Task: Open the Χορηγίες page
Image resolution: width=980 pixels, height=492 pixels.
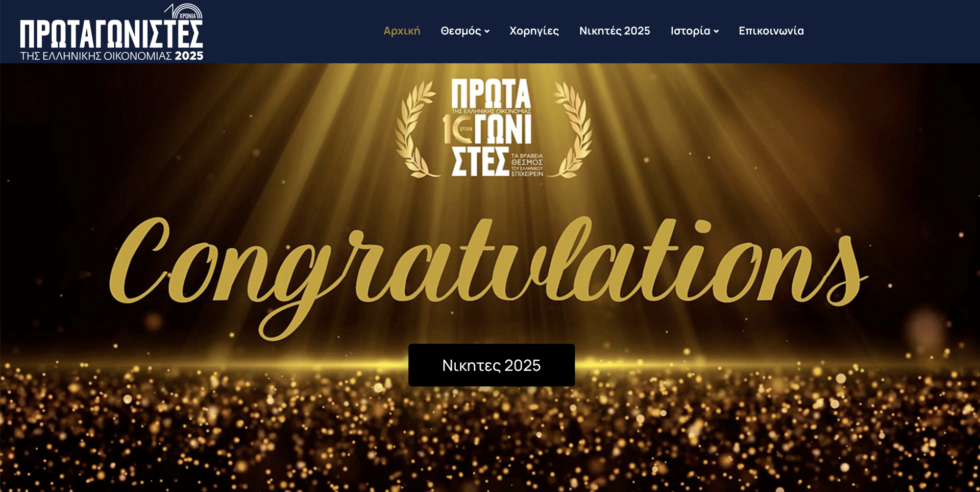Action: pyautogui.click(x=534, y=31)
